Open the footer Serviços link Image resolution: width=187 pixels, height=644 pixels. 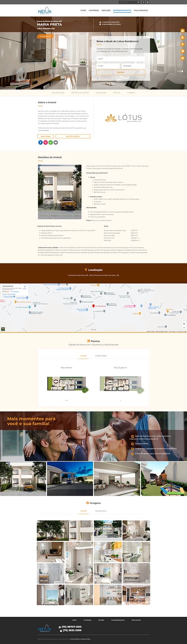(x=101, y=620)
